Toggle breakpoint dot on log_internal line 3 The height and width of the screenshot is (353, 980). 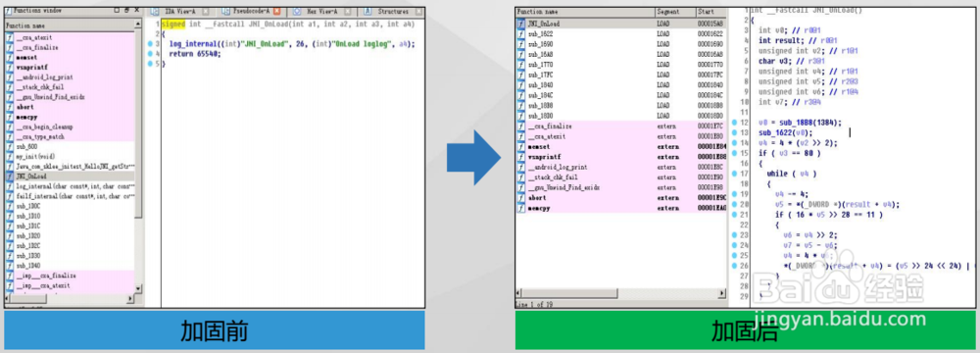(149, 44)
